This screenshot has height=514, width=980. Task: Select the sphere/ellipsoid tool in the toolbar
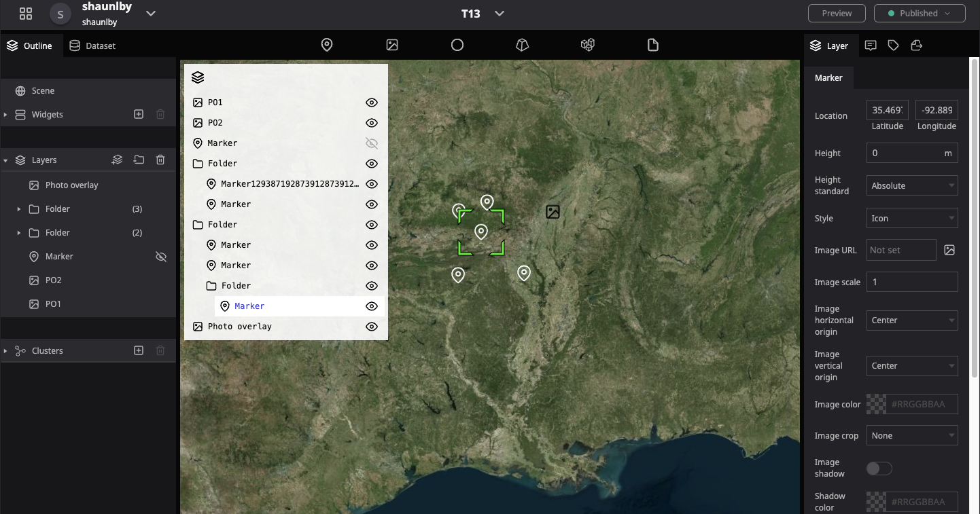pos(457,45)
